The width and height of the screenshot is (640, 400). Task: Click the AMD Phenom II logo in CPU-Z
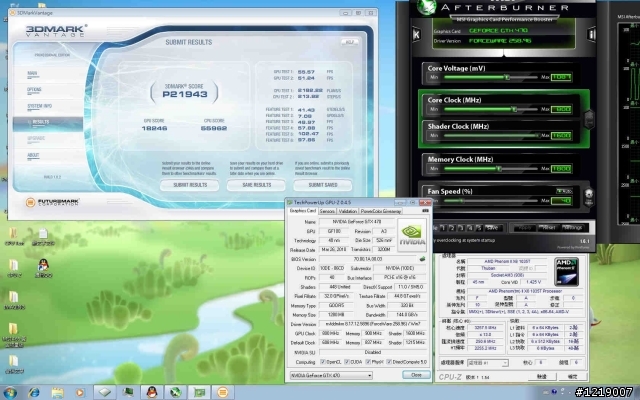(x=567, y=271)
